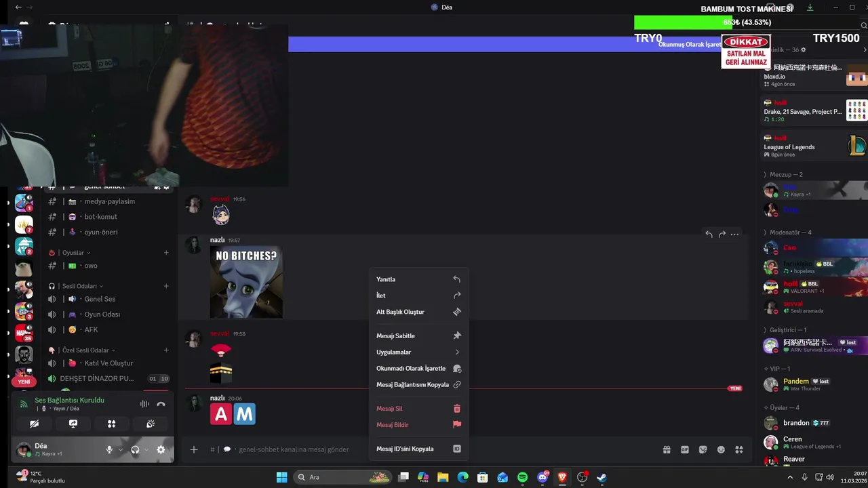Image resolution: width=868 pixels, height=488 pixels.
Task: Select Yanıtla in the message context menu
Action: (418, 279)
